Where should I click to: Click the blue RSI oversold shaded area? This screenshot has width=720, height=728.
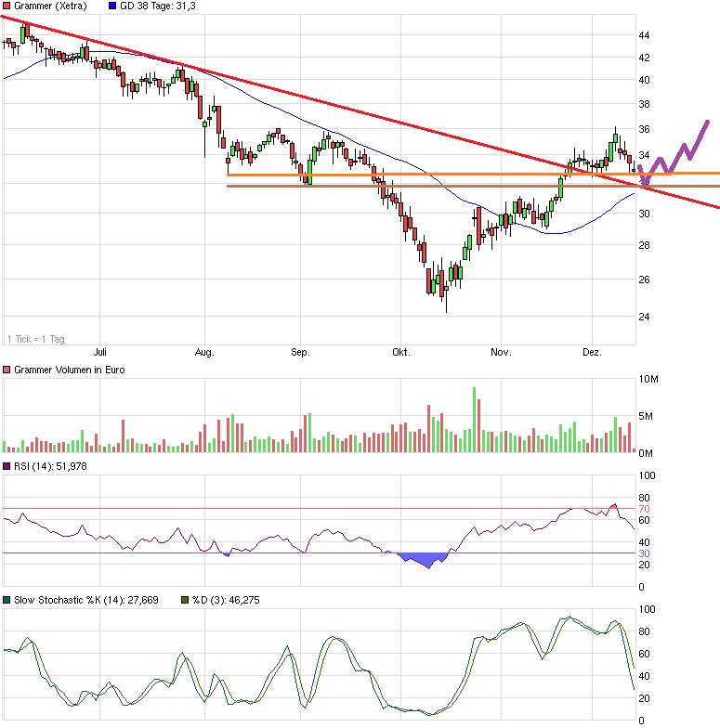point(423,559)
